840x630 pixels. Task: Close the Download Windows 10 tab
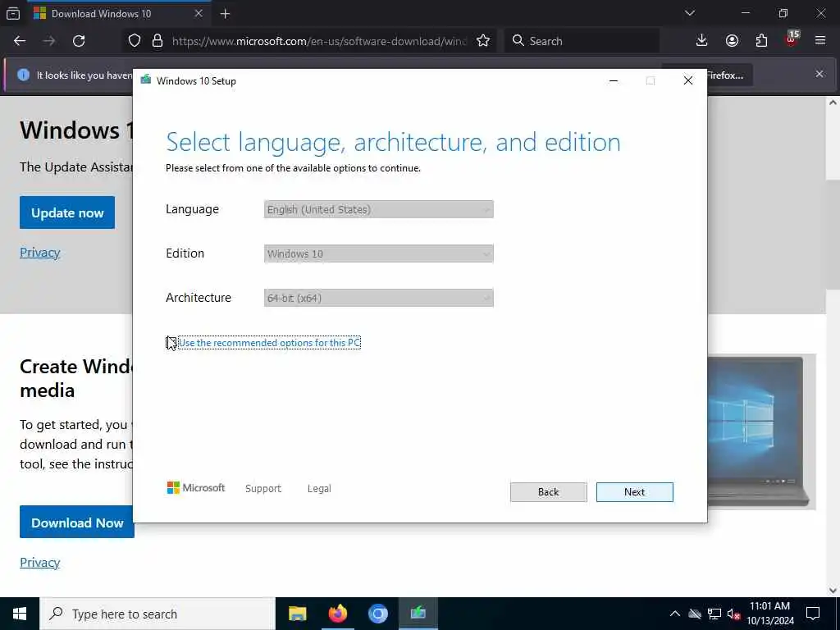[199, 13]
